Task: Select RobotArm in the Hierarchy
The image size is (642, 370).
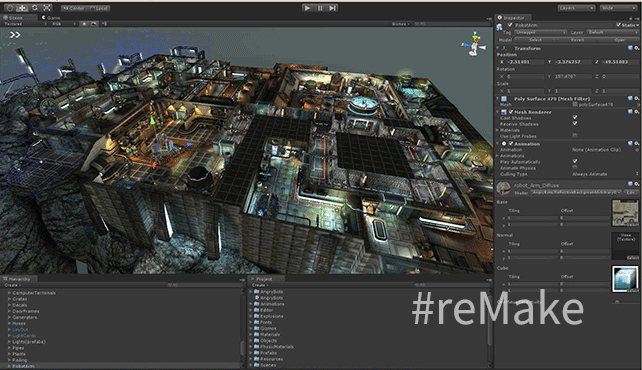Action: click(x=23, y=366)
